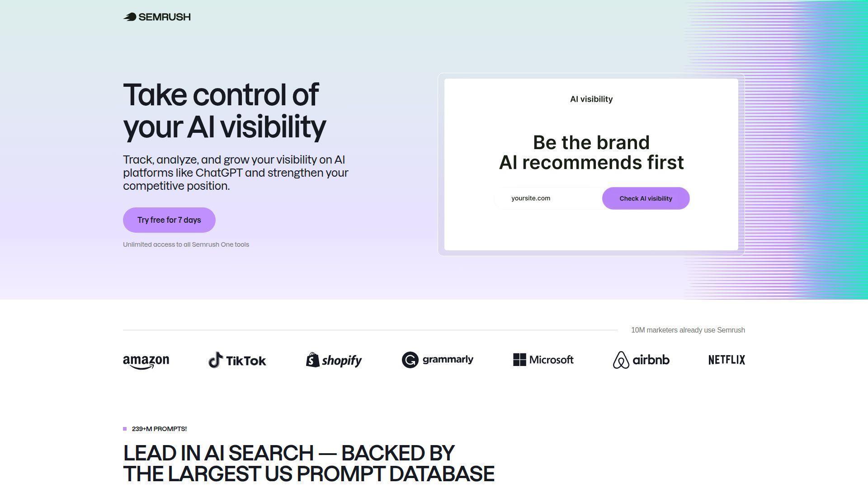Click the 239+M PROMPTS! label

(x=159, y=429)
